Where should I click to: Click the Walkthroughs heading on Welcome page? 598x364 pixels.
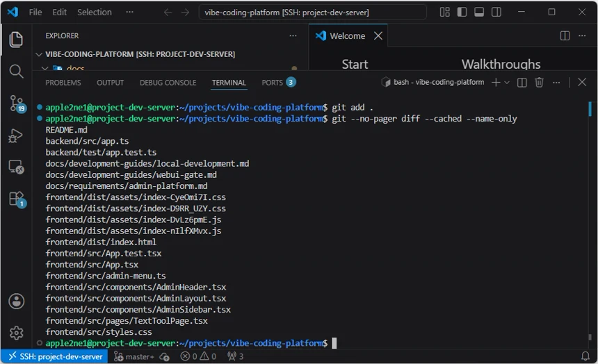click(501, 64)
